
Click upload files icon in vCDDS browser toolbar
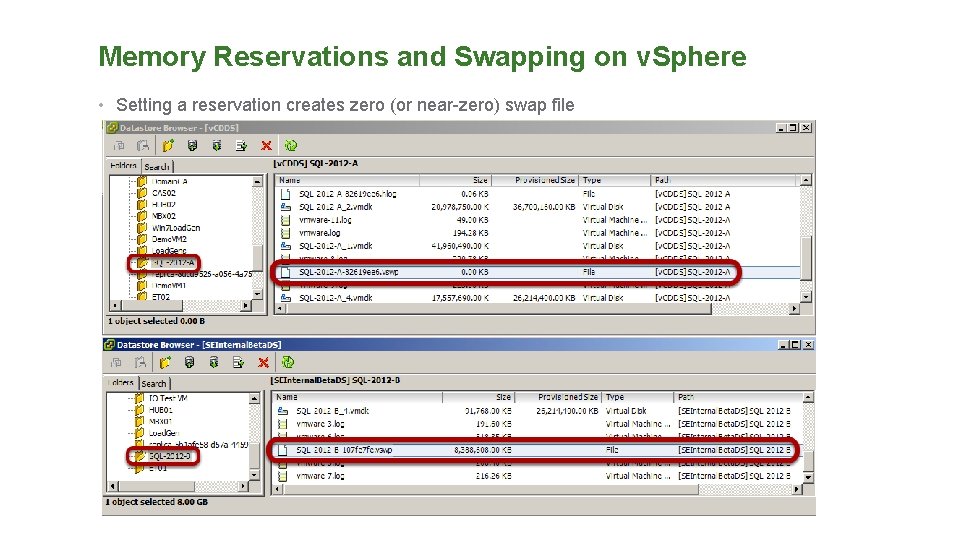(x=192, y=146)
